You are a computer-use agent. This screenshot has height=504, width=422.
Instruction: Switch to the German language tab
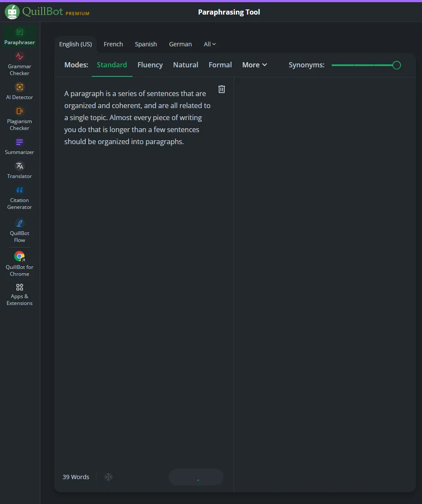point(181,44)
